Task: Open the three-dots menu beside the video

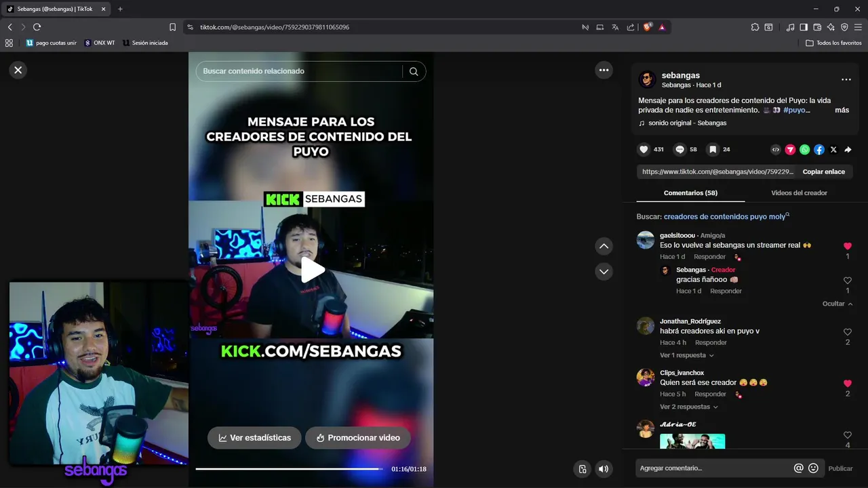Action: click(604, 70)
